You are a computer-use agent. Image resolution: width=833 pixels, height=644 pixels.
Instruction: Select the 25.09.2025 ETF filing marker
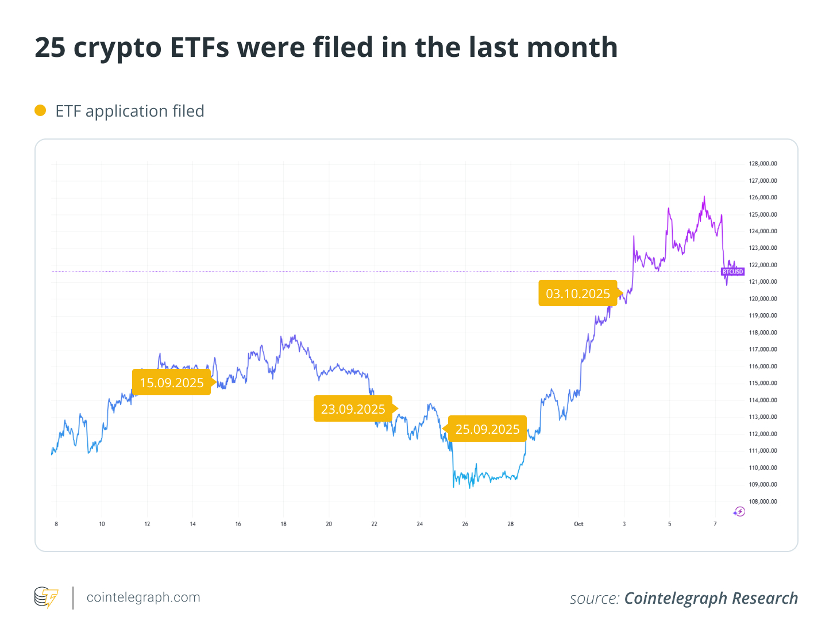(487, 429)
